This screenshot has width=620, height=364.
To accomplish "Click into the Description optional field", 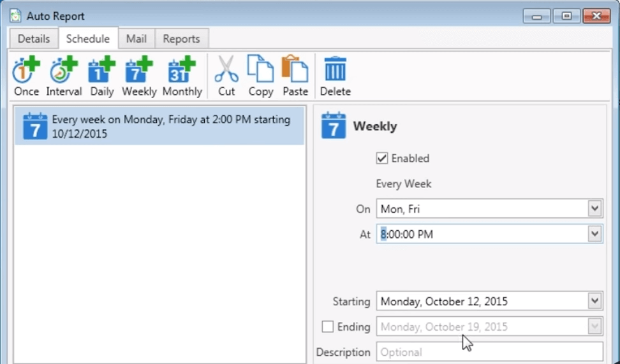I will tap(489, 352).
